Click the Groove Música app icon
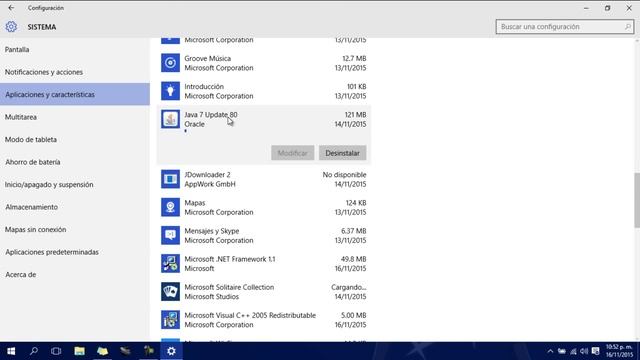Image resolution: width=640 pixels, height=360 pixels. pos(170,63)
